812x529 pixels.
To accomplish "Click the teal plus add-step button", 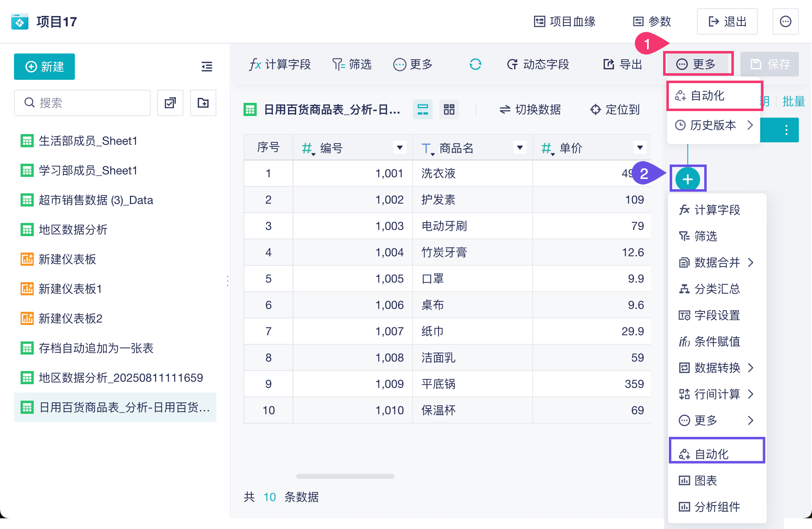I will coord(687,179).
